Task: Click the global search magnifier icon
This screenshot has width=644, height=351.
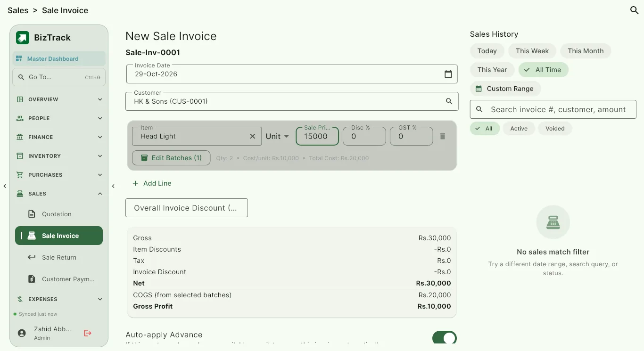Action: pyautogui.click(x=634, y=10)
